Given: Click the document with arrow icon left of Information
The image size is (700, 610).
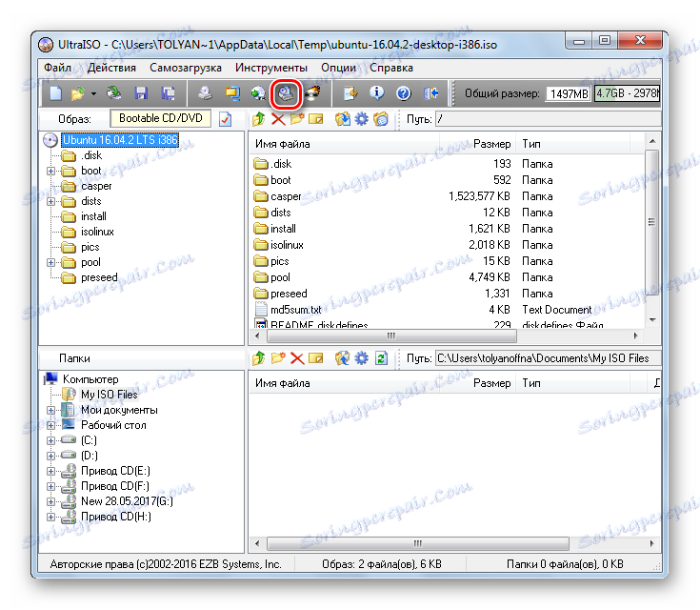Looking at the screenshot, I should pos(350,93).
